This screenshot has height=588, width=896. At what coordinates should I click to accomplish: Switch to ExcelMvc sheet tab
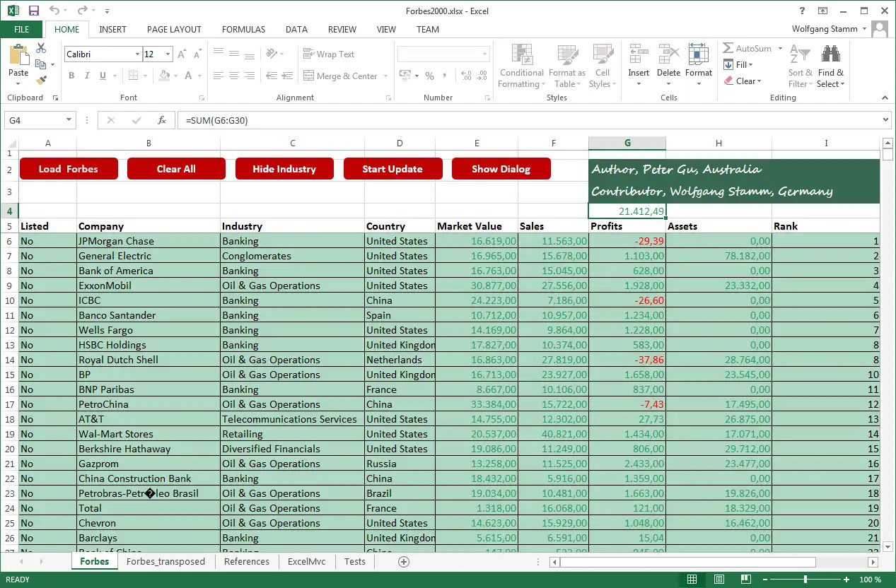click(306, 562)
